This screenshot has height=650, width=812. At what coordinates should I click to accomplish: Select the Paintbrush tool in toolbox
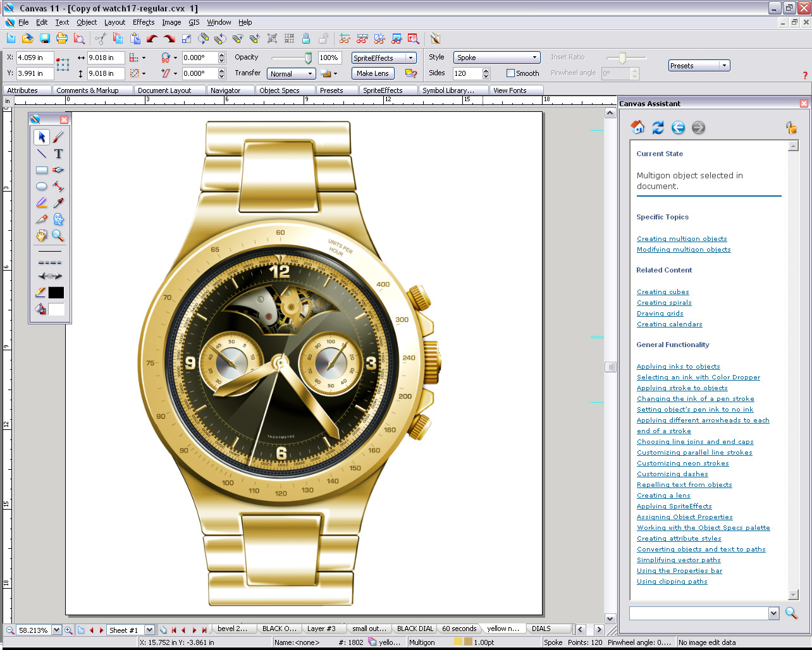click(58, 137)
